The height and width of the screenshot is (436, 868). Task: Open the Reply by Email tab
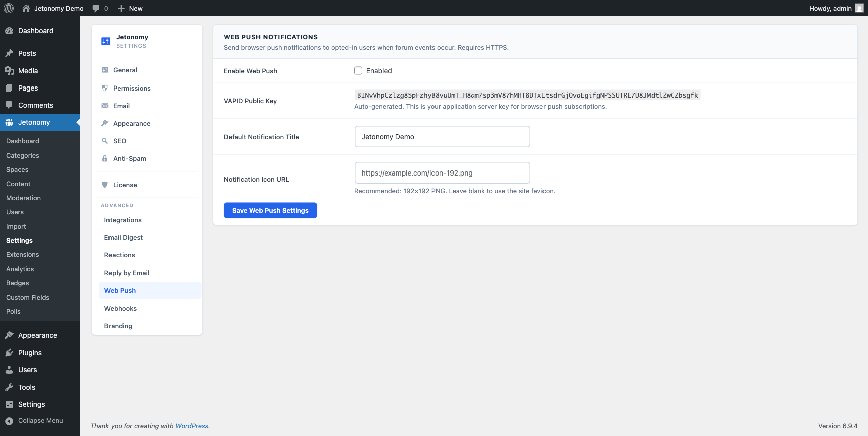(150, 273)
